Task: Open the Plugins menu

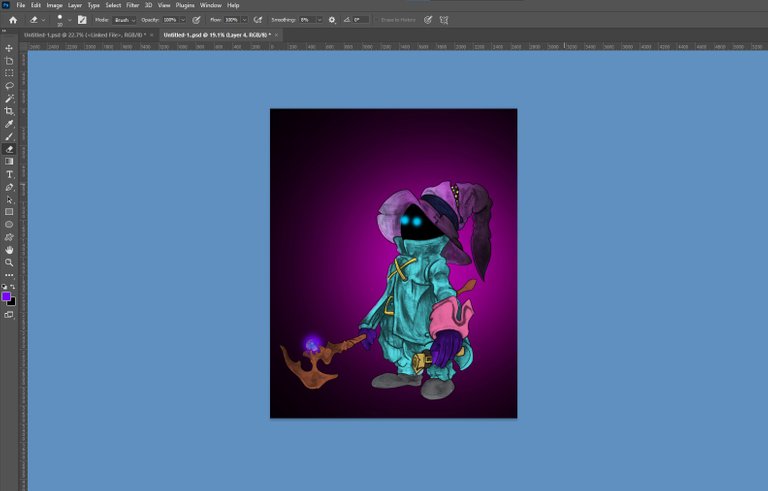Action: pyautogui.click(x=185, y=5)
